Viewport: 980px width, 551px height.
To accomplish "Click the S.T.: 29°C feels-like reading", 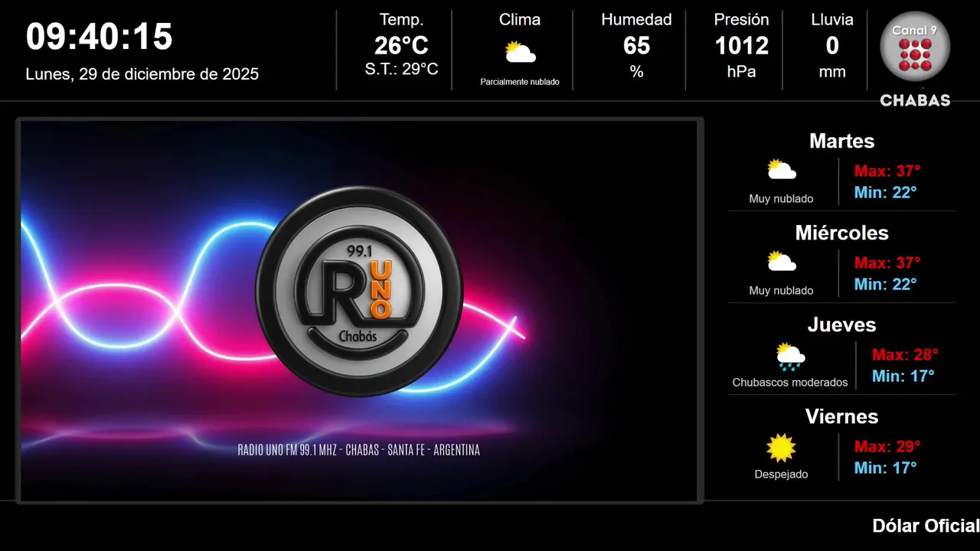I will (x=401, y=69).
